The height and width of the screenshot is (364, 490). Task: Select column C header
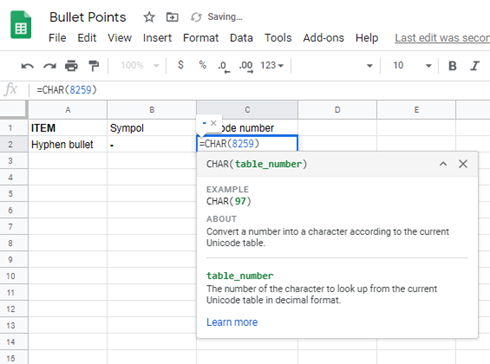pyautogui.click(x=247, y=110)
